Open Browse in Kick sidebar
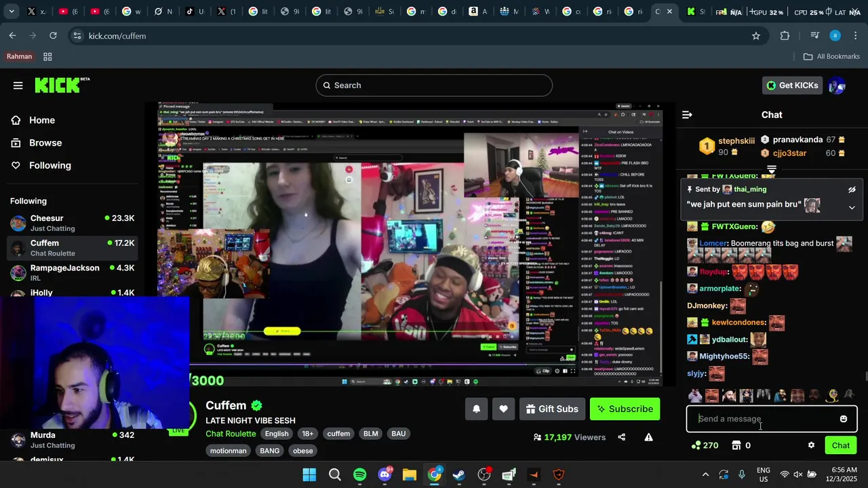 [36, 143]
